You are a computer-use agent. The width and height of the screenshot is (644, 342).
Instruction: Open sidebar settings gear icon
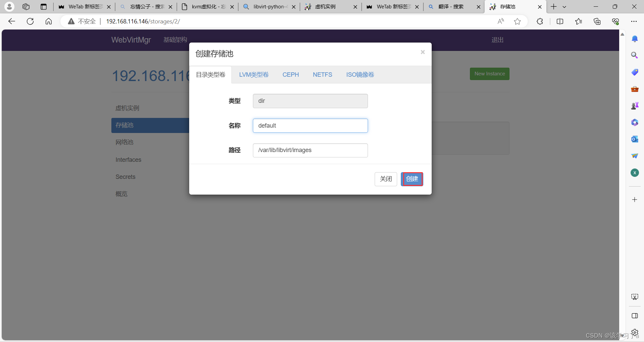click(635, 333)
